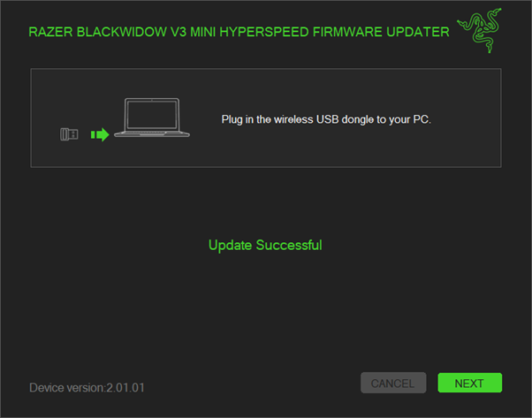Click the green arrow icon

tap(100, 134)
